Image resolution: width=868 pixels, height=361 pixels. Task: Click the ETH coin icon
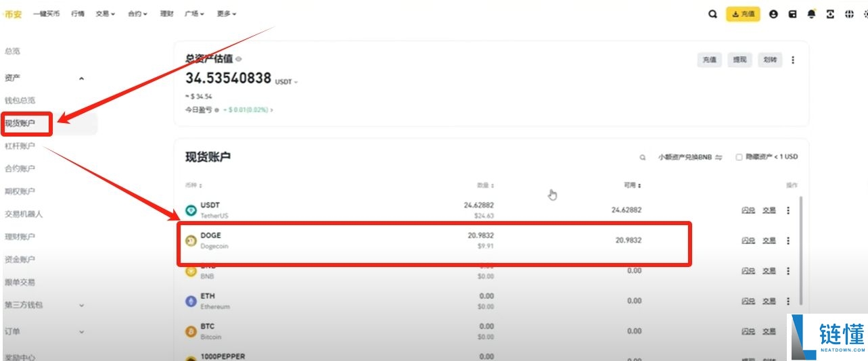pos(191,302)
